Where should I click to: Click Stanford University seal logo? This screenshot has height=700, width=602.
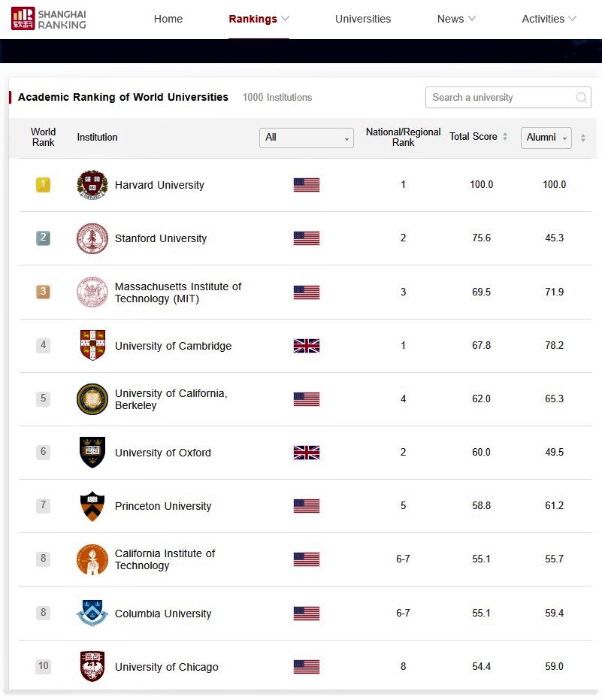tap(92, 238)
